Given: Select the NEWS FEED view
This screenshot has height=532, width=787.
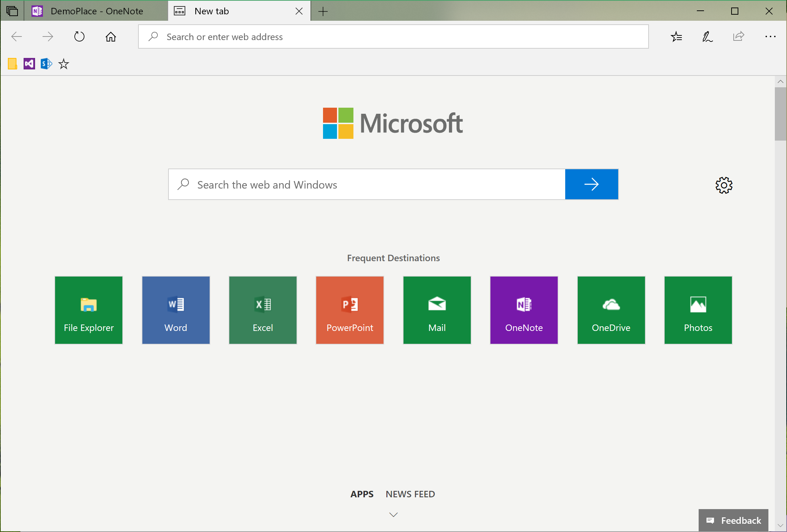Looking at the screenshot, I should 410,494.
